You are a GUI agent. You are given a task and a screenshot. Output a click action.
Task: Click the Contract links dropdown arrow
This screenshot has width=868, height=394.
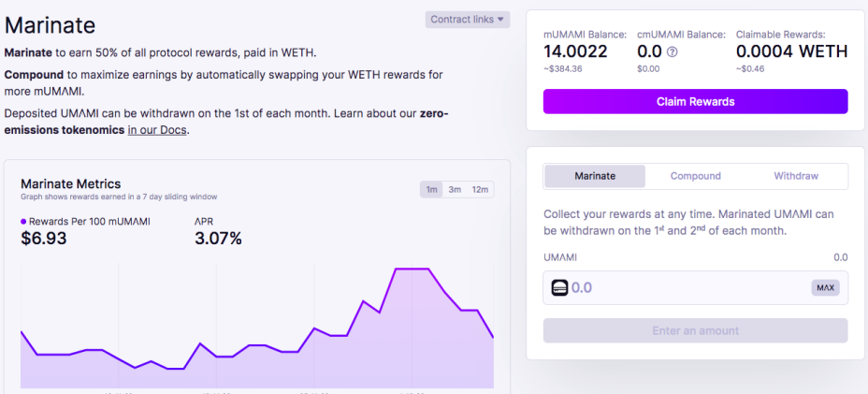[x=500, y=20]
